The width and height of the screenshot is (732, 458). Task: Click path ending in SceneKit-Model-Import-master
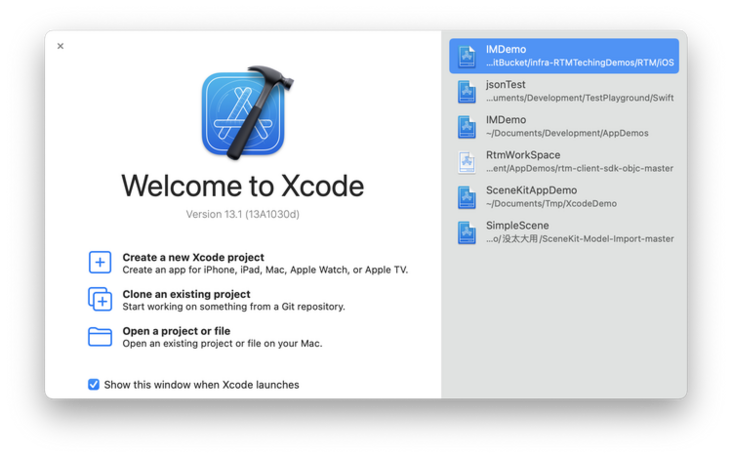[x=579, y=239]
